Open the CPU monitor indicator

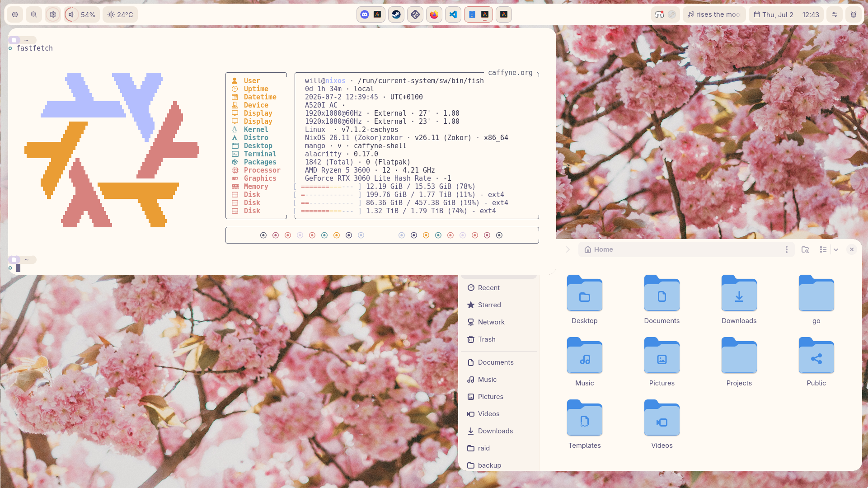point(53,14)
